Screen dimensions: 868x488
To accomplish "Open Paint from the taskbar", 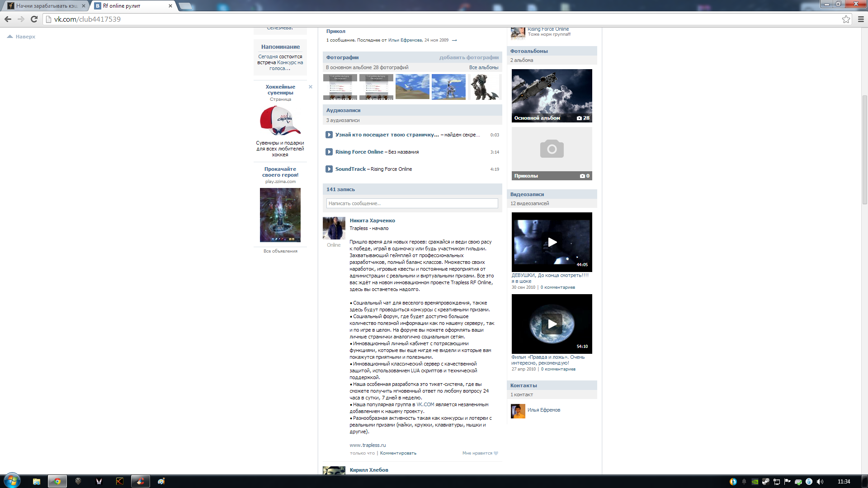I will (x=161, y=481).
